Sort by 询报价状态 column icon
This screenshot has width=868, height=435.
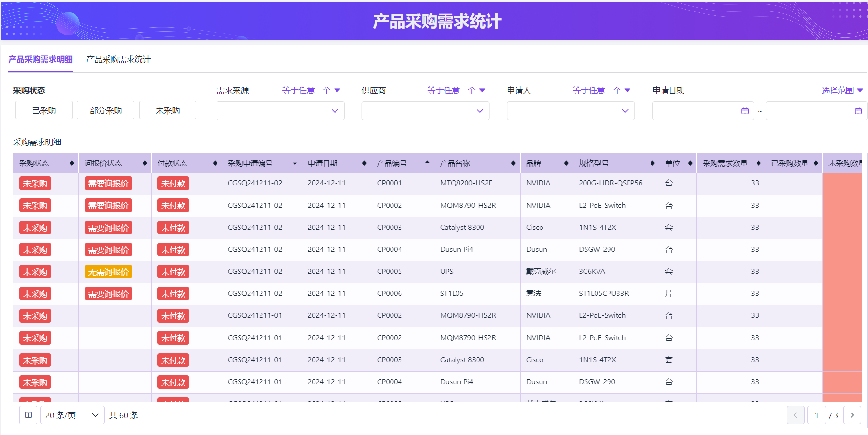tap(145, 163)
